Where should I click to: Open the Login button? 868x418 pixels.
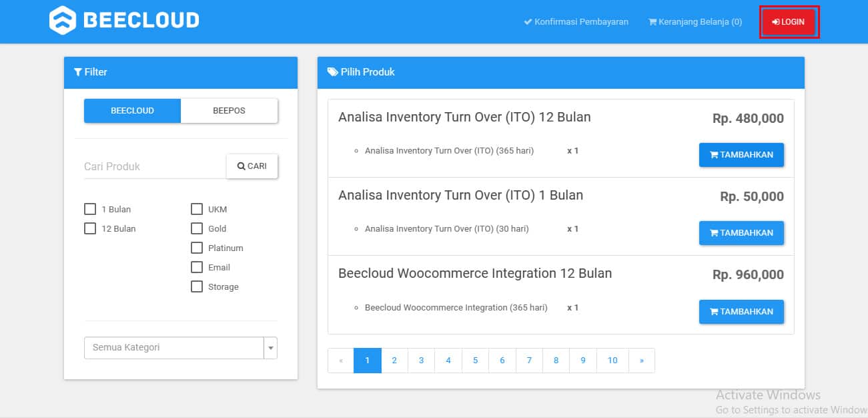789,22
